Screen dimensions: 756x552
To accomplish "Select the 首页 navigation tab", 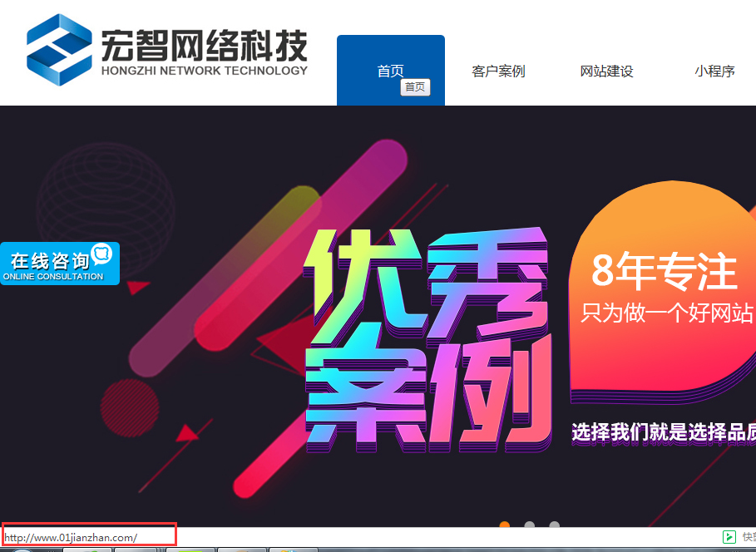I will coord(390,71).
